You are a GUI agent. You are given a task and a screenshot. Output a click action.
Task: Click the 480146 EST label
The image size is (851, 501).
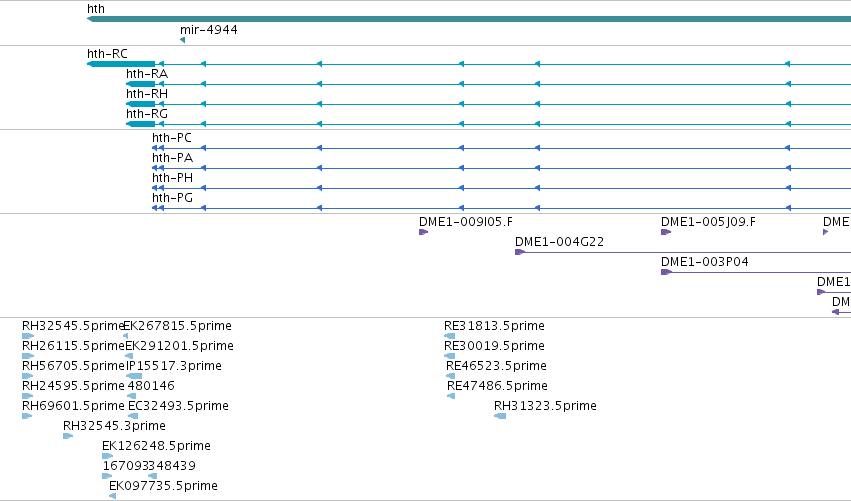tap(151, 386)
